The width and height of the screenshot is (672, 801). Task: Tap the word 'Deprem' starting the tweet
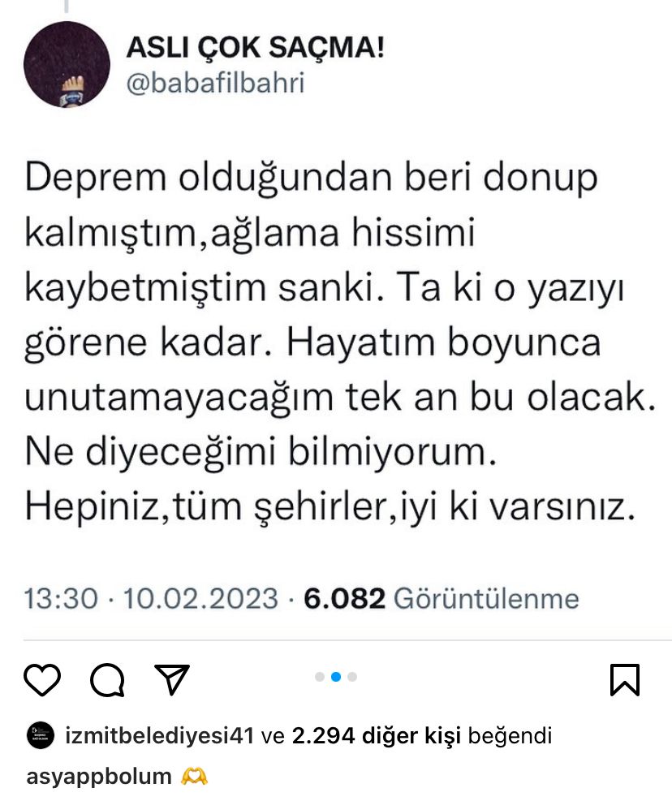pyautogui.click(x=96, y=179)
